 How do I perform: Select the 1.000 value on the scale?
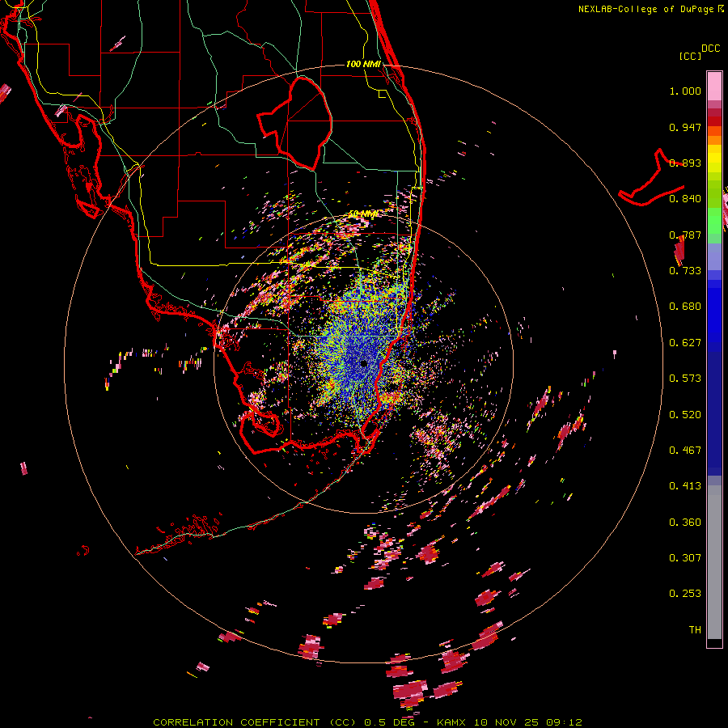pos(685,91)
